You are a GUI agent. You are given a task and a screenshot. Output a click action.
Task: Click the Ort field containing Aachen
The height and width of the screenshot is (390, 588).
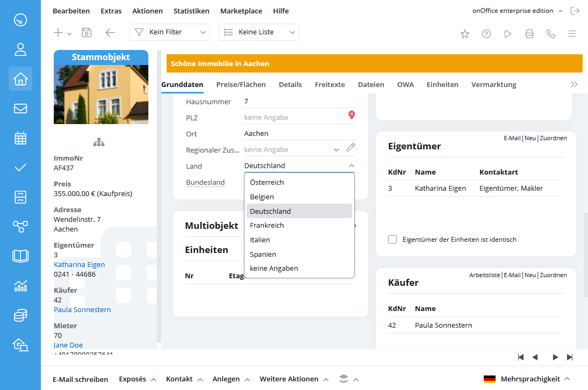point(299,134)
